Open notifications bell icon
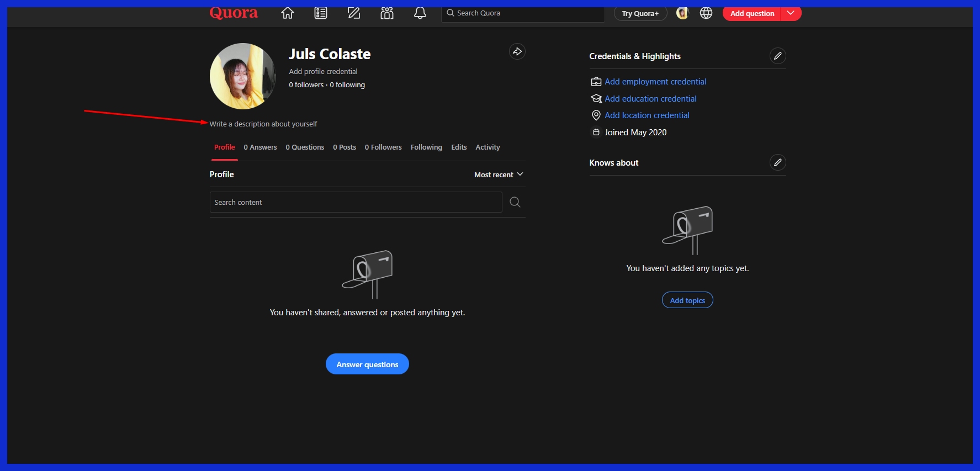Screen dimensions: 980x471 pyautogui.click(x=420, y=13)
